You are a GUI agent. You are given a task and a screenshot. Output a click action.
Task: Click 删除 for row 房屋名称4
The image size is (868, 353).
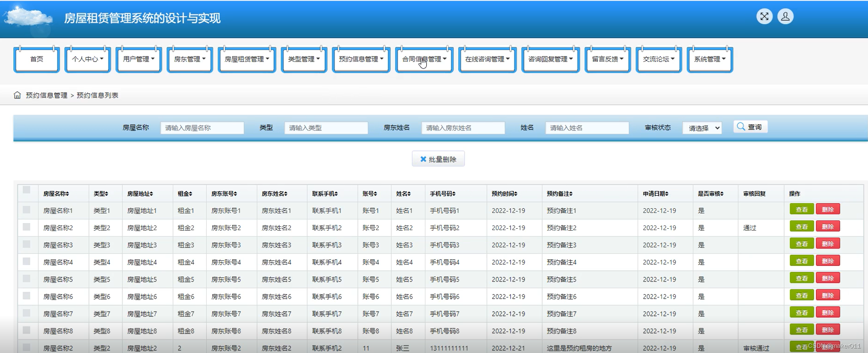828,261
